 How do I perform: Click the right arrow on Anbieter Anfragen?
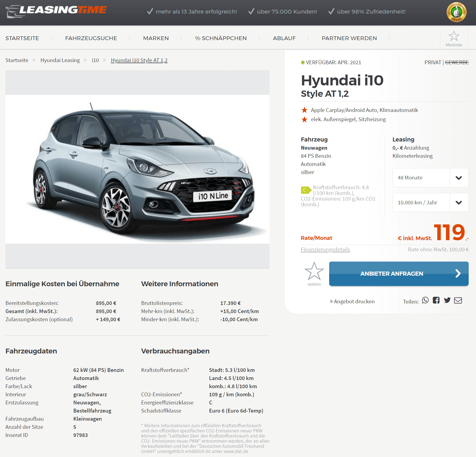[458, 273]
